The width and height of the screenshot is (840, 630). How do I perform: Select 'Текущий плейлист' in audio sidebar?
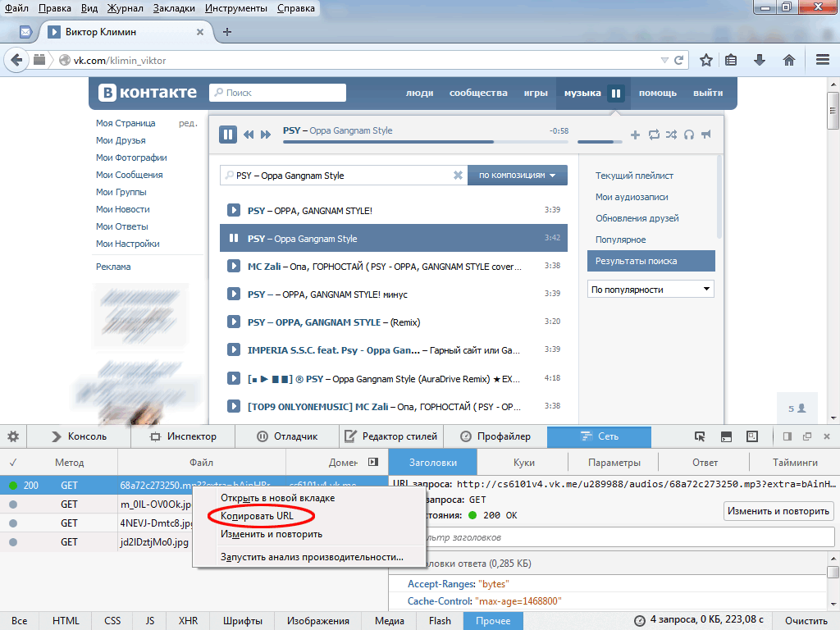tap(634, 176)
